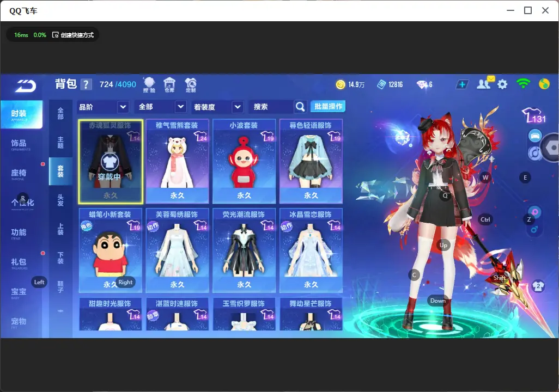This screenshot has height=392, width=559.
Task: Select the 套装 outfit subcategory
Action: coord(60,171)
